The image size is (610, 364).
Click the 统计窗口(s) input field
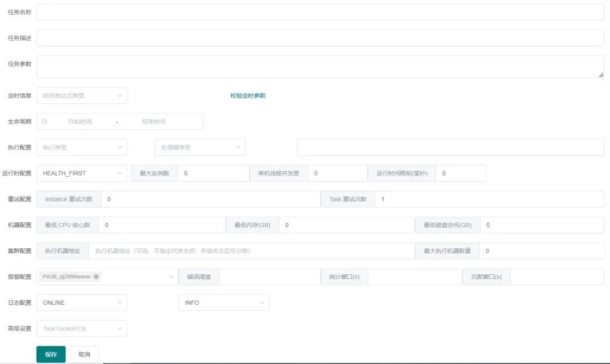coord(415,277)
